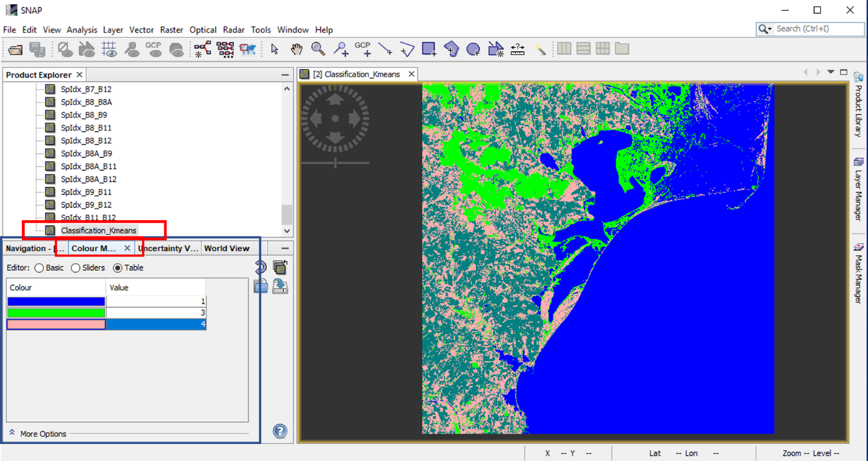Choose the Draw Ellipse tool
This screenshot has width=868, height=461.
473,49
